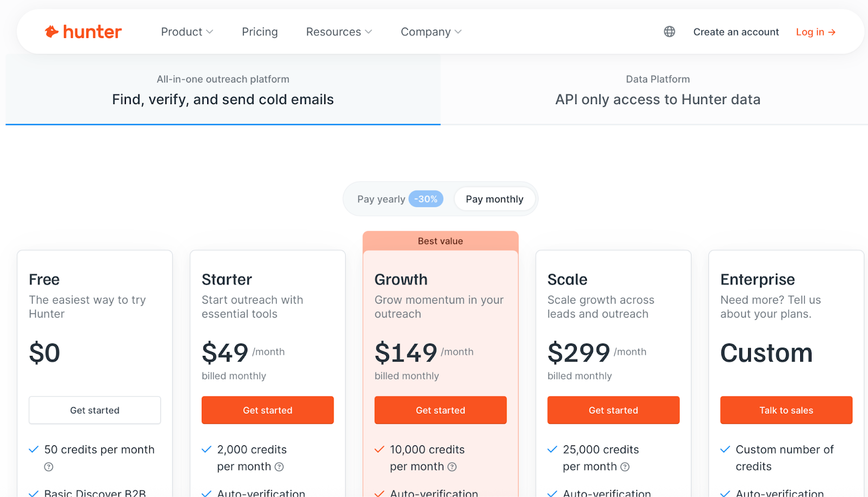The image size is (868, 497).
Task: Click the Hunter logo in the navigation bar
Action: click(x=82, y=31)
